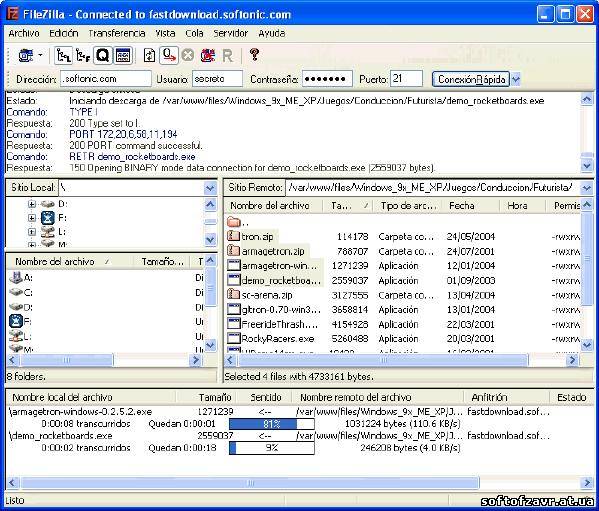This screenshot has height=511, width=599.
Task: Select the F: drive icon in local file list
Action: [x=16, y=321]
